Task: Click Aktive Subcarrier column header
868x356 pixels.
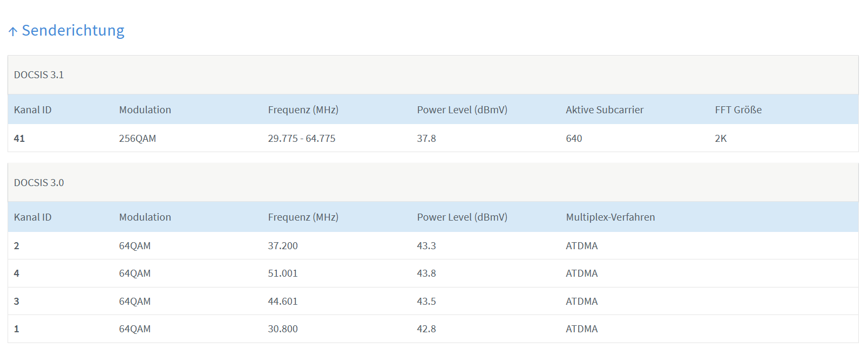Action: (x=605, y=110)
